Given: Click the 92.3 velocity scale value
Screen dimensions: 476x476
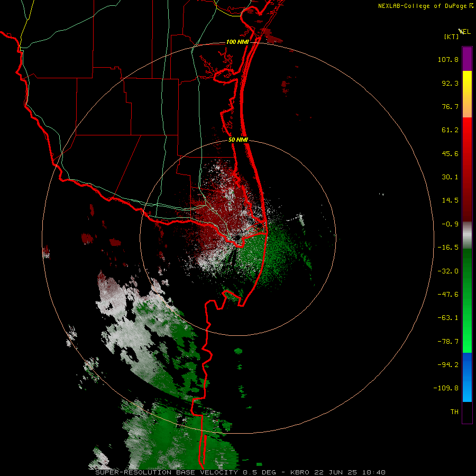Looking at the screenshot, I should coord(450,83).
